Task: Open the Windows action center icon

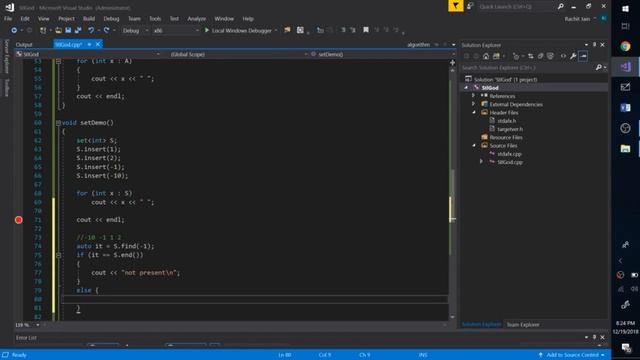Action: point(625,348)
